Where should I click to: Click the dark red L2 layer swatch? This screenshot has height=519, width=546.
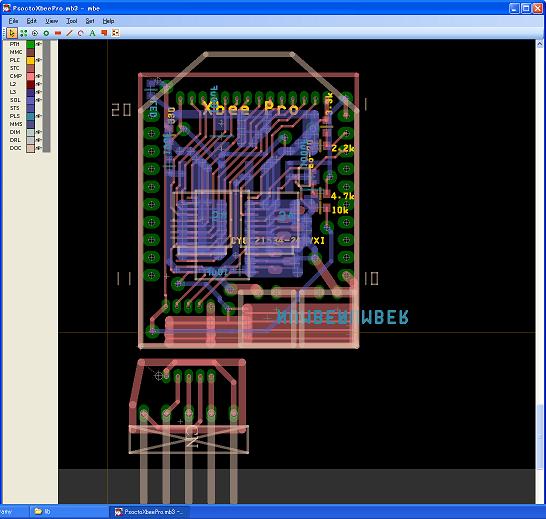point(31,84)
